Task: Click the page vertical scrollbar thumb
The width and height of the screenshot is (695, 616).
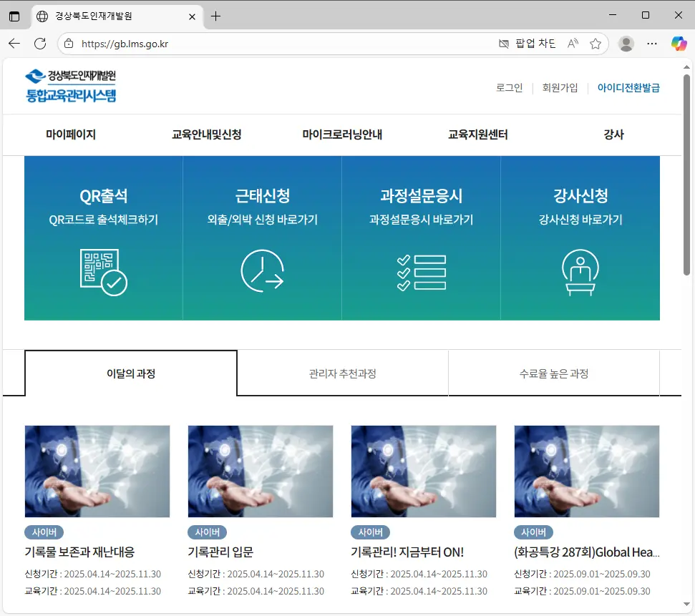Action: pyautogui.click(x=686, y=175)
